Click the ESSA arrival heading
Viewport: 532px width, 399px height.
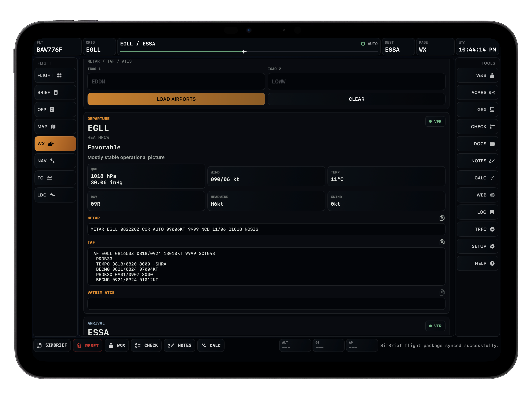[x=98, y=332]
